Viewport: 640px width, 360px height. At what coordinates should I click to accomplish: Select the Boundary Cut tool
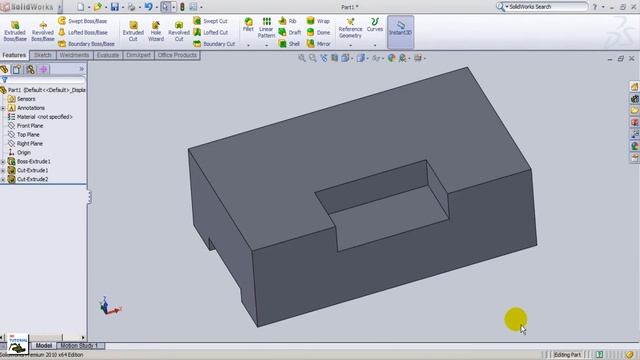point(214,43)
